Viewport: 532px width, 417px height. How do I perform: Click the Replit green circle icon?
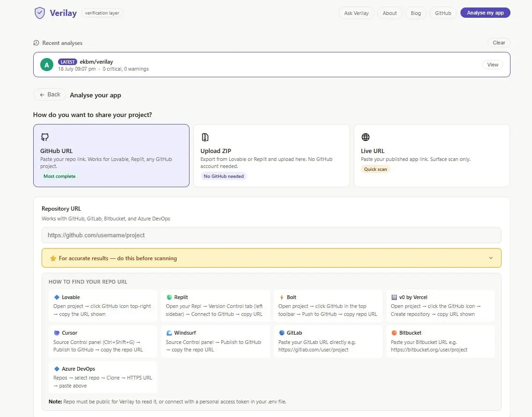coord(169,297)
